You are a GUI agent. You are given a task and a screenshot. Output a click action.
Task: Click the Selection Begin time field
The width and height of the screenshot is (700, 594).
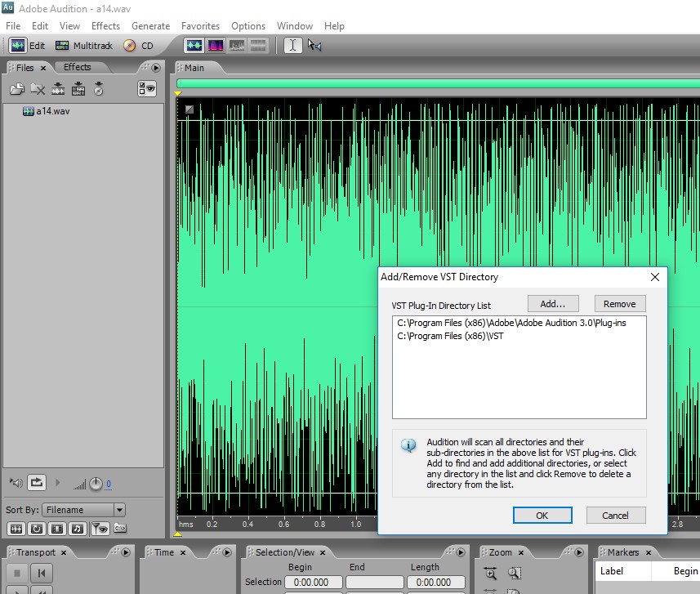(314, 583)
